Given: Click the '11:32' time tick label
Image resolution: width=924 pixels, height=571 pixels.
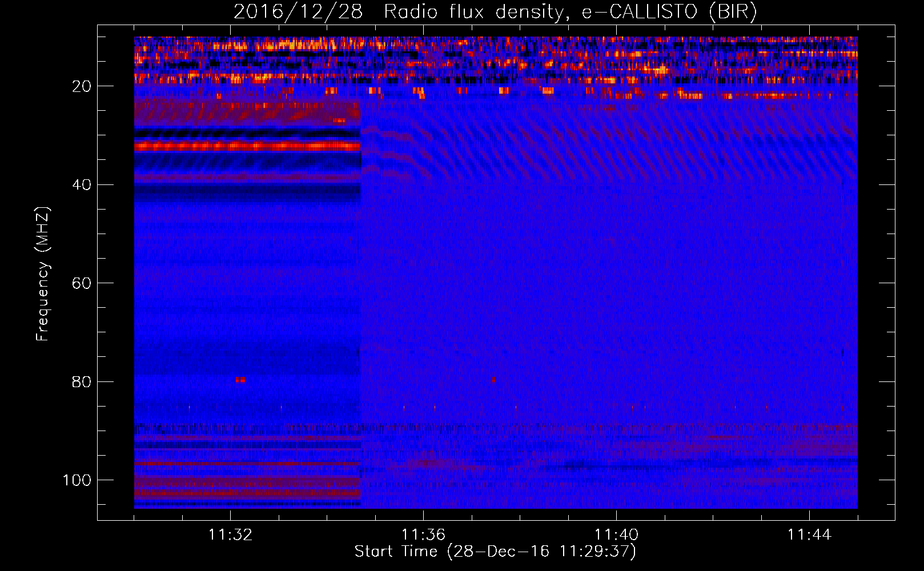Looking at the screenshot, I should [230, 535].
